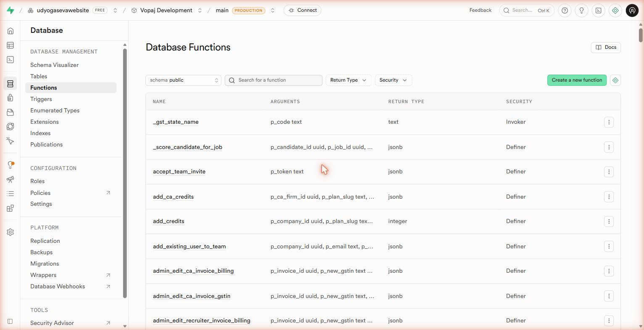This screenshot has height=330, width=644.
Task: Open Publications in database menu
Action: tap(46, 145)
